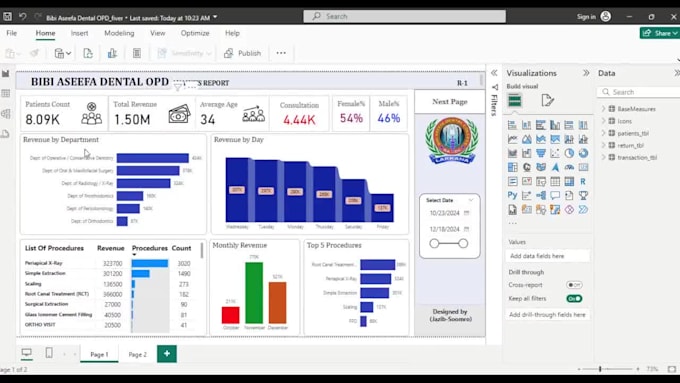Click the zoom slider in status bar
Viewport: 680px width, 383px height.
600,369
